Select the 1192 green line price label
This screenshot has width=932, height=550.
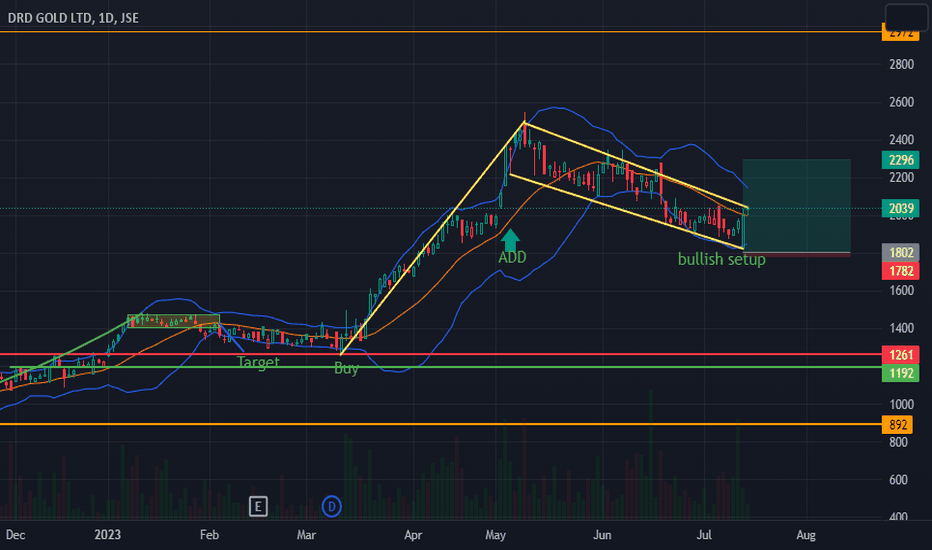click(x=900, y=373)
